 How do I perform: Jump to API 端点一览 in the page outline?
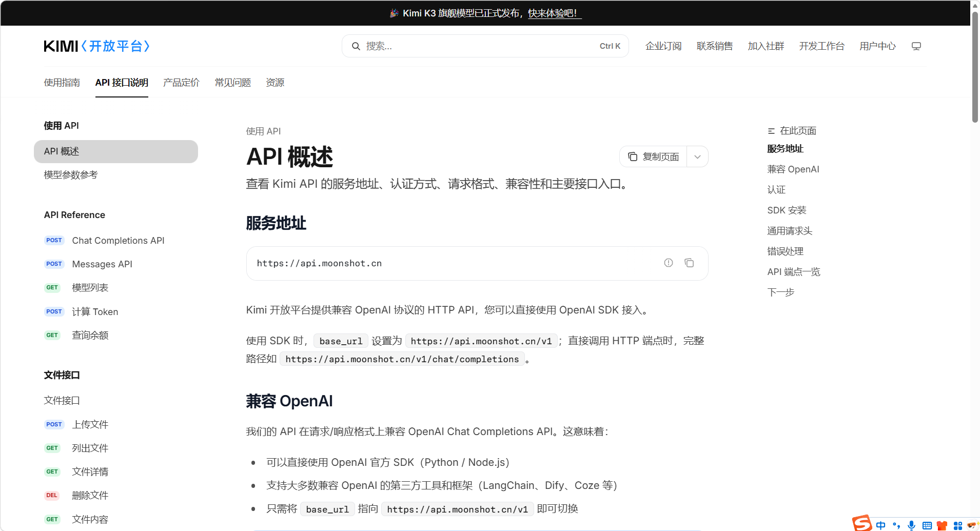click(794, 272)
